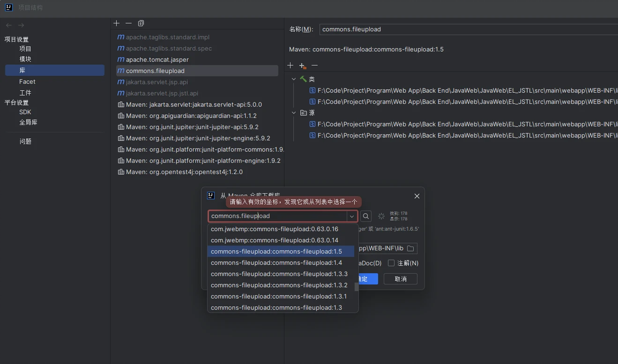Open the Maven coordinate dropdown arrow
The image size is (618, 364).
click(352, 216)
